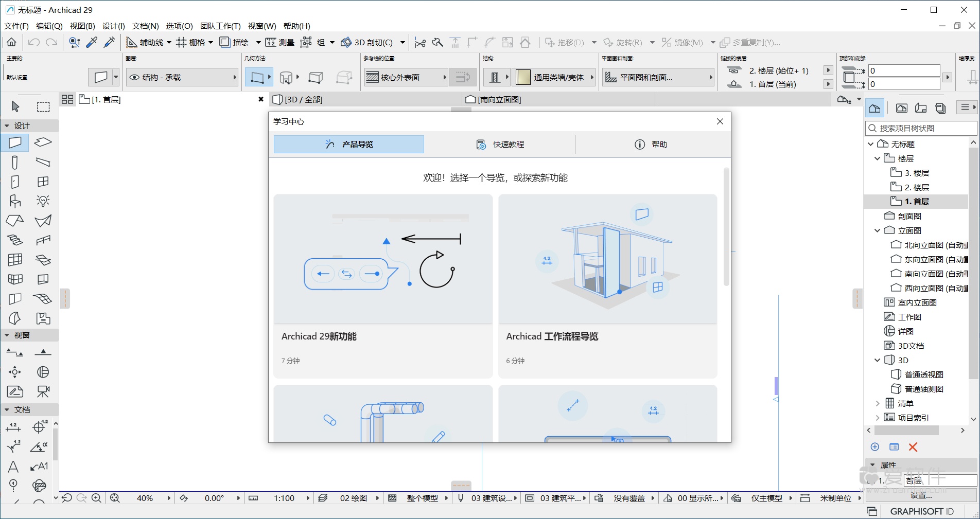Viewport: 980px width, 519px height.
Task: Switch to the 快速教程 tab
Action: (x=500, y=145)
